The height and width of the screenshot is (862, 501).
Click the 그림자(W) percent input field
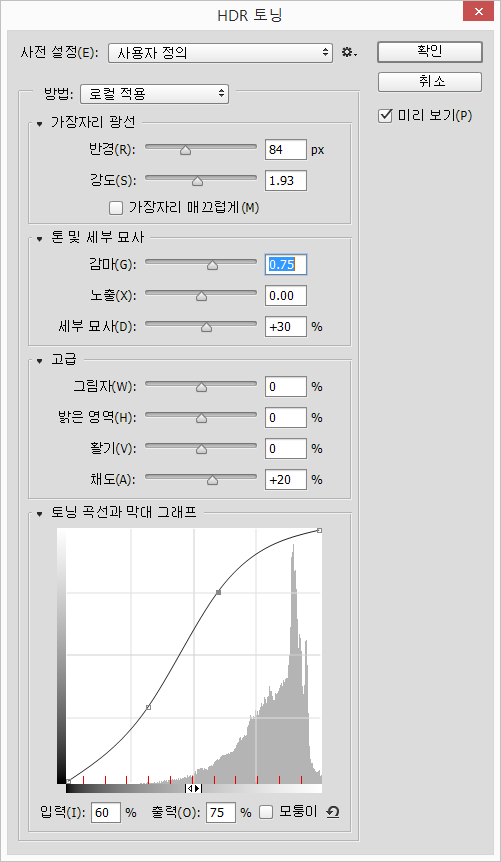[x=285, y=386]
